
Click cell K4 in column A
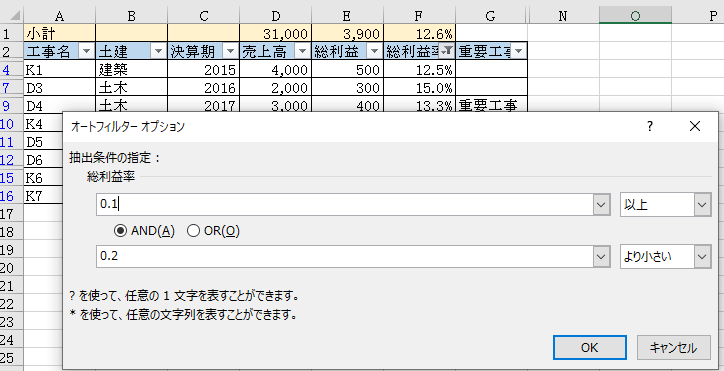click(x=43, y=124)
